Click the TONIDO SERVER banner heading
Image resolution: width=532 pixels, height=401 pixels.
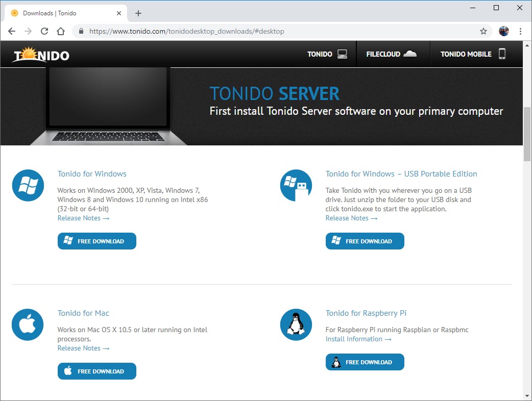click(x=275, y=93)
